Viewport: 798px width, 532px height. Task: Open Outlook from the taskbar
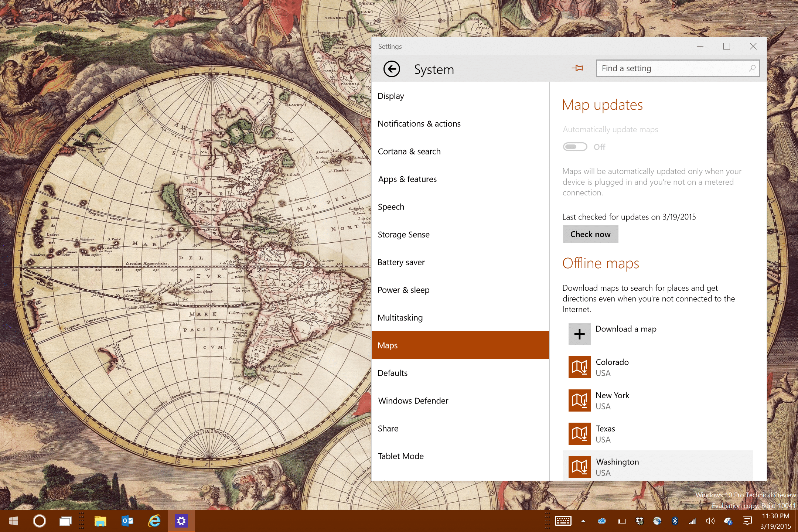click(x=127, y=521)
